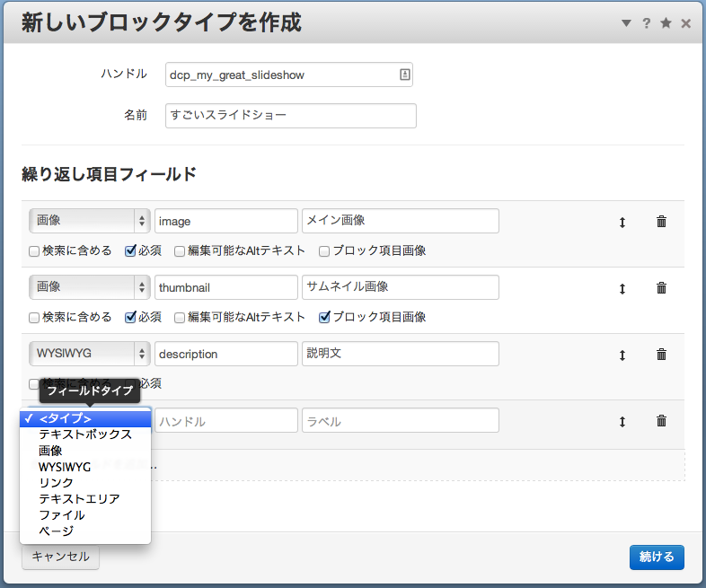Click the キャンセル button
Image resolution: width=706 pixels, height=588 pixels.
click(60, 557)
